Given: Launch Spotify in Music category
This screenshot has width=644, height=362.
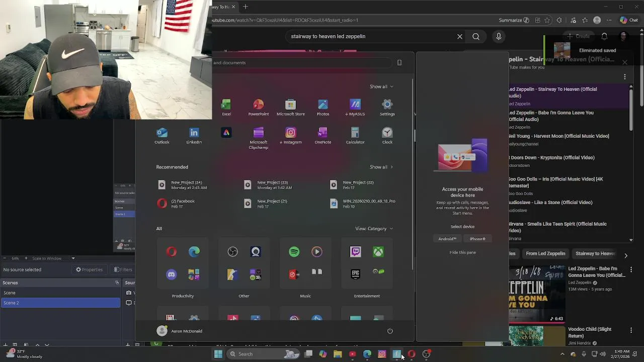Looking at the screenshot, I should (x=294, y=252).
